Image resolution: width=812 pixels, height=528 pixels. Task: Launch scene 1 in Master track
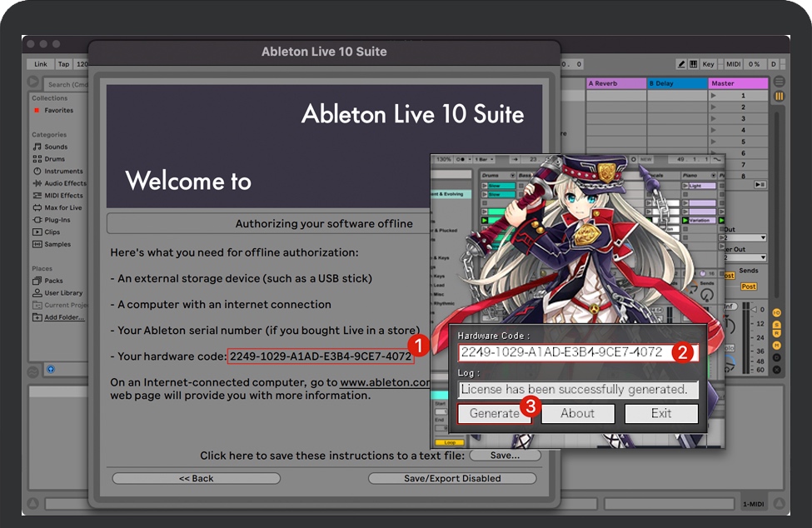[x=714, y=96]
